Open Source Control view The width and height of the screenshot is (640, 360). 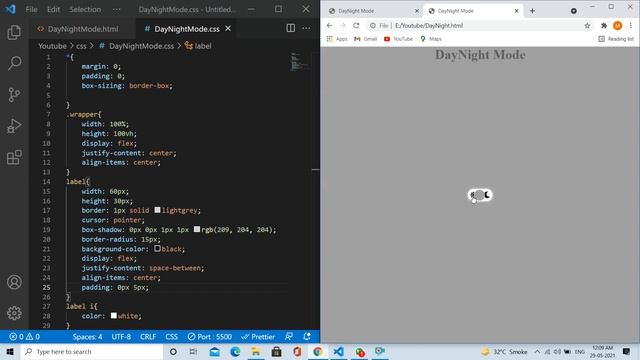pyautogui.click(x=14, y=95)
